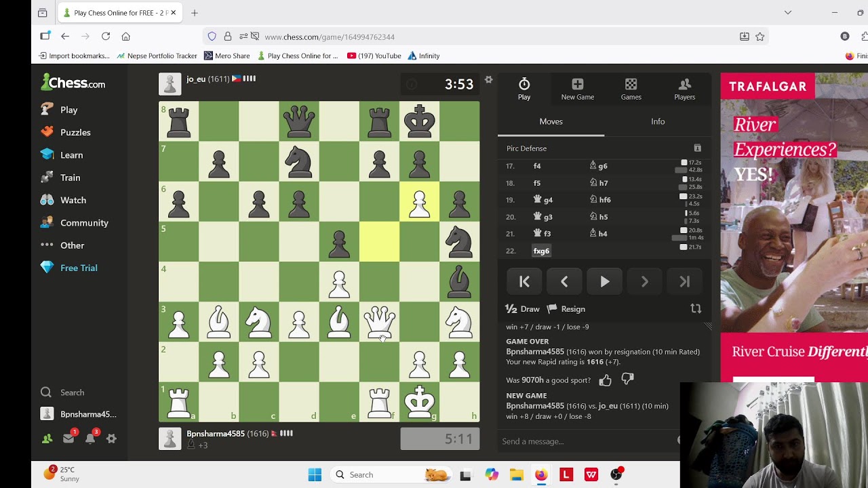Open the Notifications bell icon
868x488 pixels.
coord(90,439)
